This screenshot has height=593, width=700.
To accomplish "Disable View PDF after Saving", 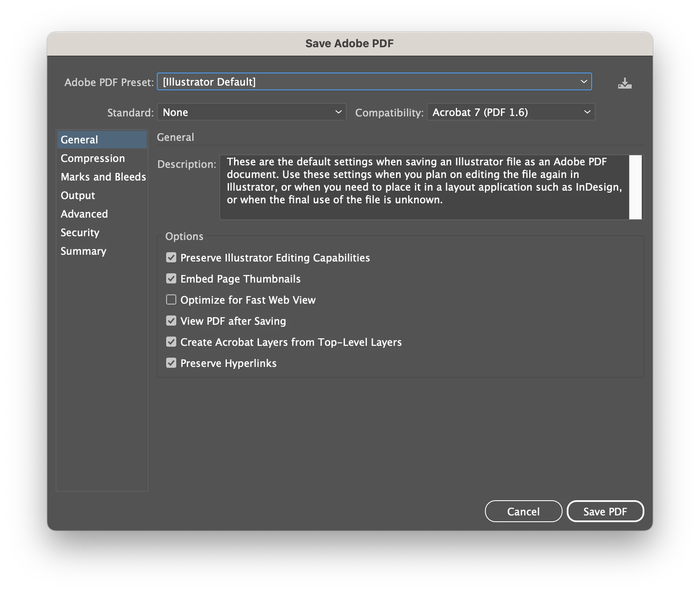I will 171,321.
